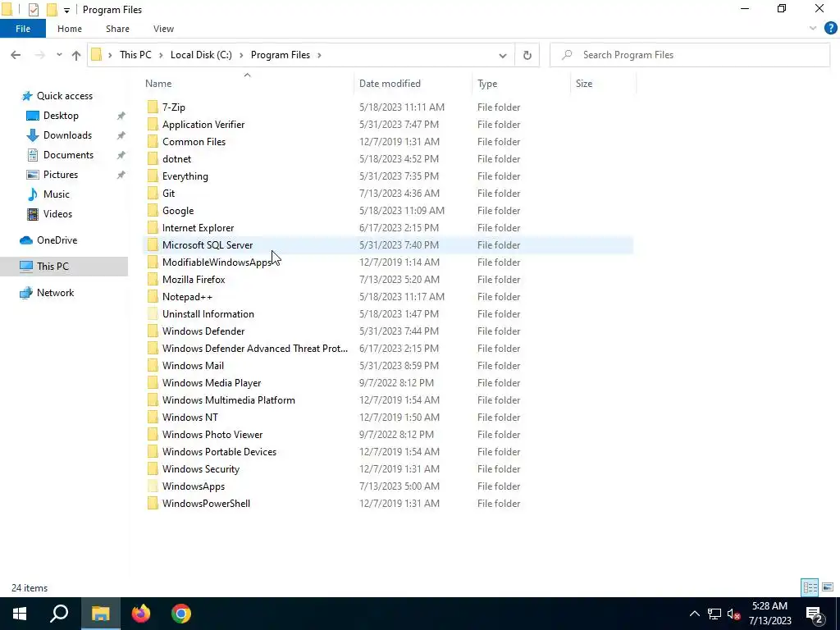Screen dimensions: 840x630
Task: Select the Windows Media Player folder
Action: [212, 383]
